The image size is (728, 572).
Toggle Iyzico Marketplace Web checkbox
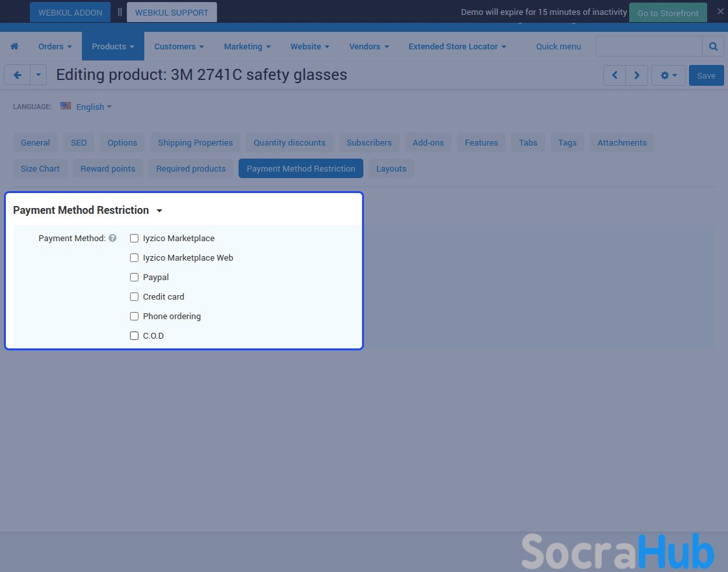tap(135, 258)
